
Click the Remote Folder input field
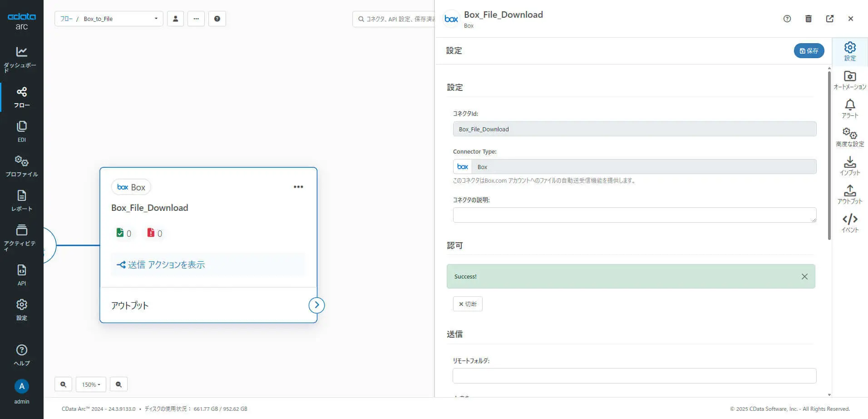point(634,376)
